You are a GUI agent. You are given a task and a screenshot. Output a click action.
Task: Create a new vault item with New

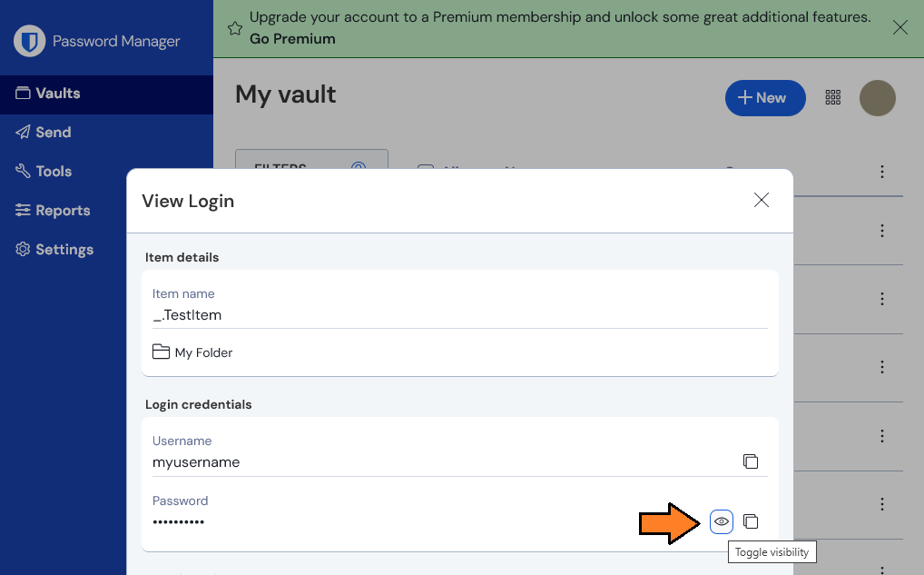[x=765, y=98]
